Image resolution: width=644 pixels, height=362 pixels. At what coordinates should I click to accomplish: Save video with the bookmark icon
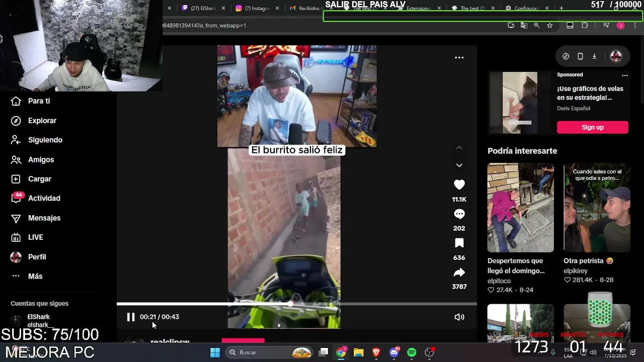click(x=459, y=243)
